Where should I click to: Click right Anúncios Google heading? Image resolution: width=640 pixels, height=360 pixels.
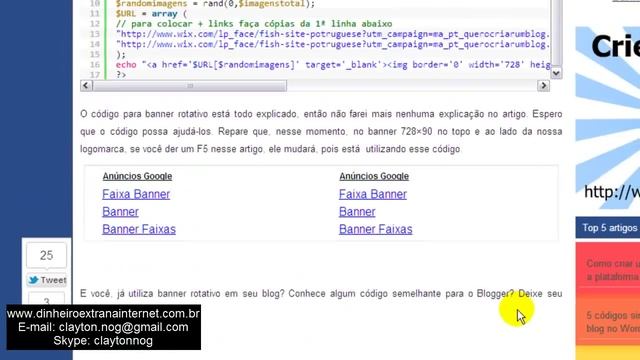point(374,176)
